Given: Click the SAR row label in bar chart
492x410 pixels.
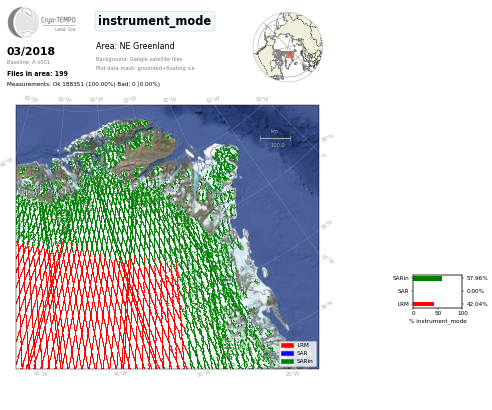Looking at the screenshot, I should [403, 291].
